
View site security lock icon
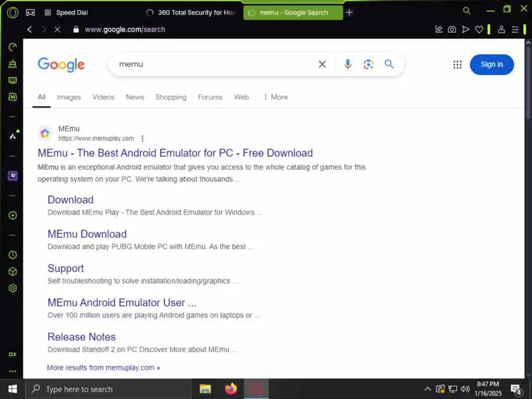[76, 30]
